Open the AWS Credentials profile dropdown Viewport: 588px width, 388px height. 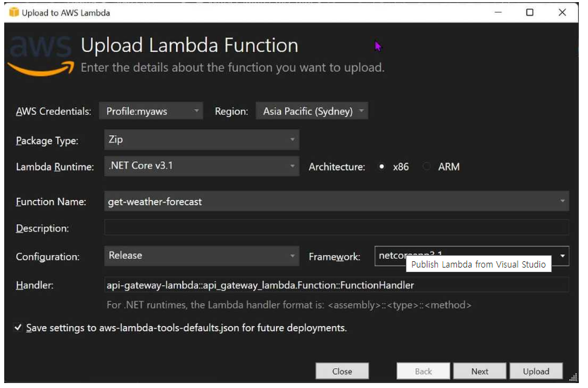tap(152, 112)
